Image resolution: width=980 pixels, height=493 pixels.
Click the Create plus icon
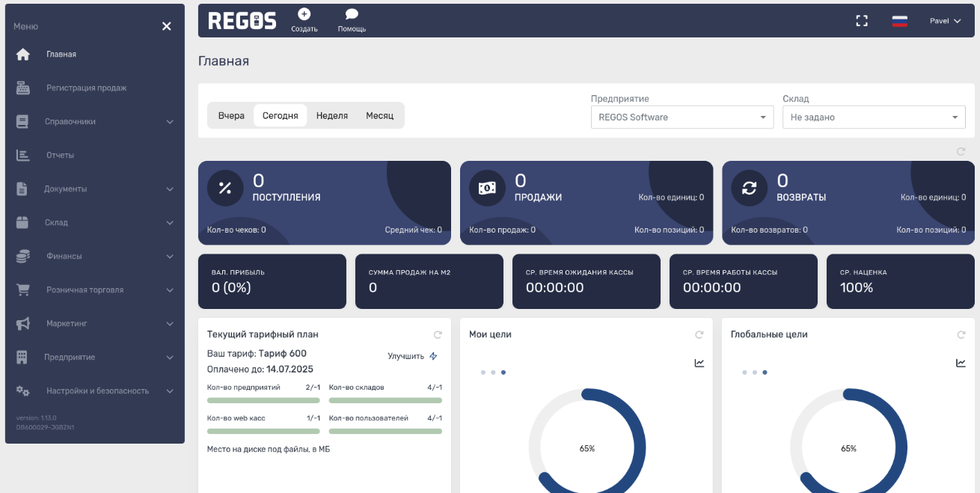[x=304, y=14]
